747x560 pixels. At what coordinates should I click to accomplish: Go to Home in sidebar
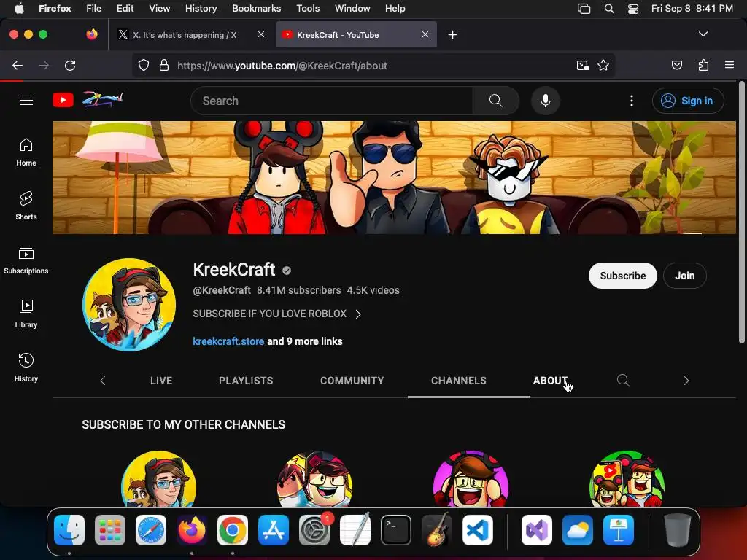[x=26, y=152]
